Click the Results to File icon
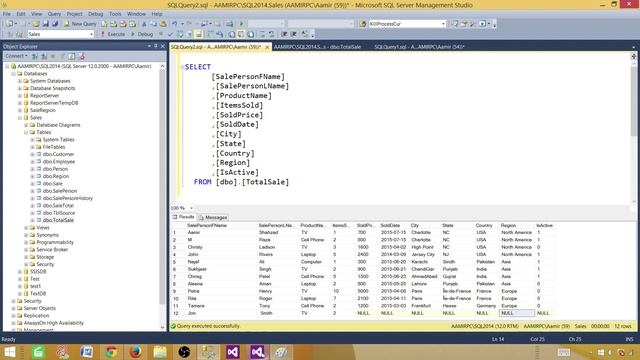Viewport: 640px width, 360px height. coord(251,34)
